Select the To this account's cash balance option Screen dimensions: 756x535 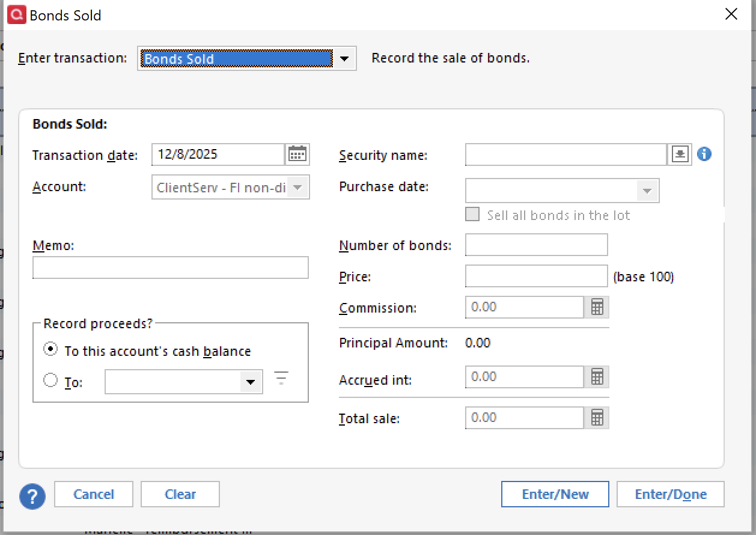(x=50, y=349)
